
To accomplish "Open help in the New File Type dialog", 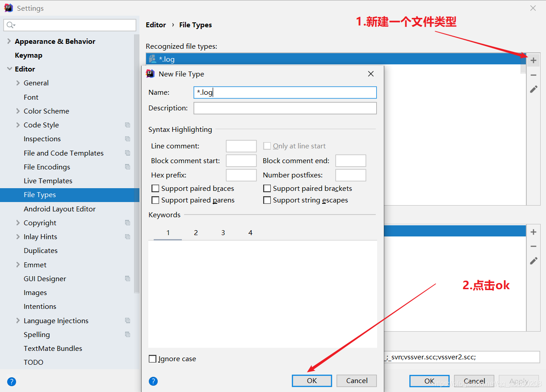I will click(153, 381).
